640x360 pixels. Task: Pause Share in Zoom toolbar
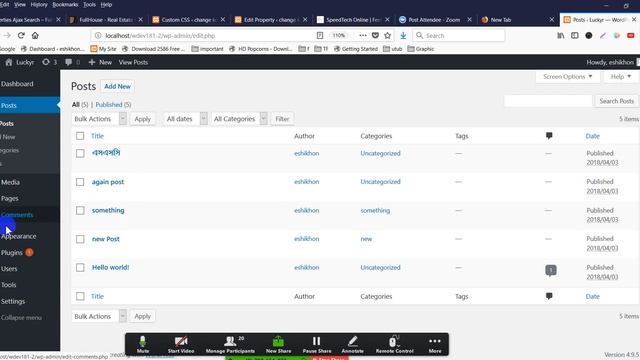(317, 344)
